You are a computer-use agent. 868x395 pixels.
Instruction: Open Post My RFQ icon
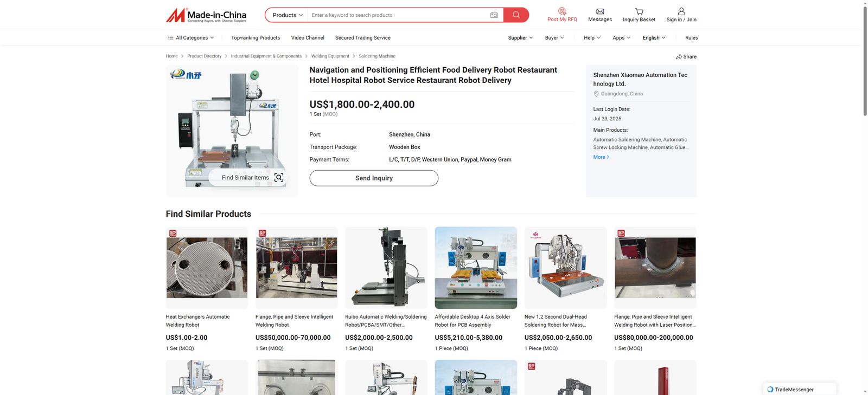(x=562, y=11)
